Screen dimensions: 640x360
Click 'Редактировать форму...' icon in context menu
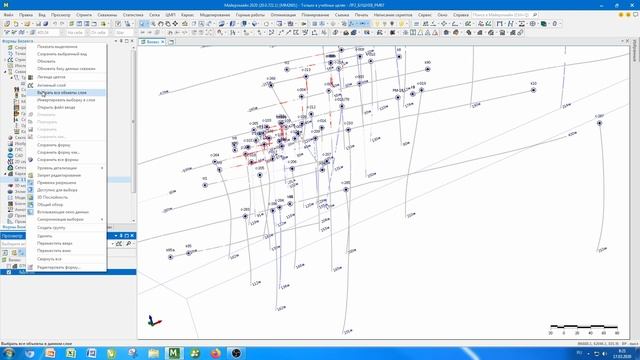coord(31,267)
